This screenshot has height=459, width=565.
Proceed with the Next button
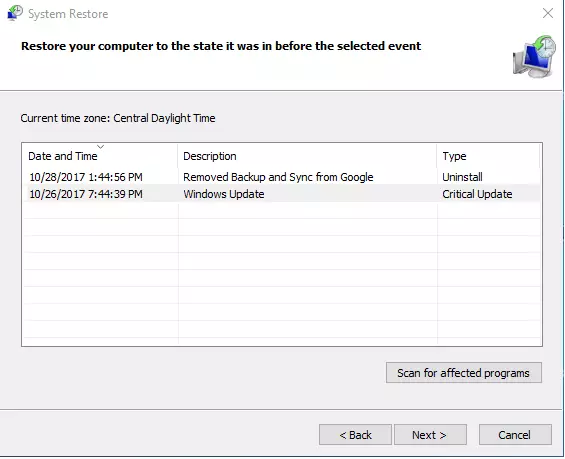(x=431, y=435)
